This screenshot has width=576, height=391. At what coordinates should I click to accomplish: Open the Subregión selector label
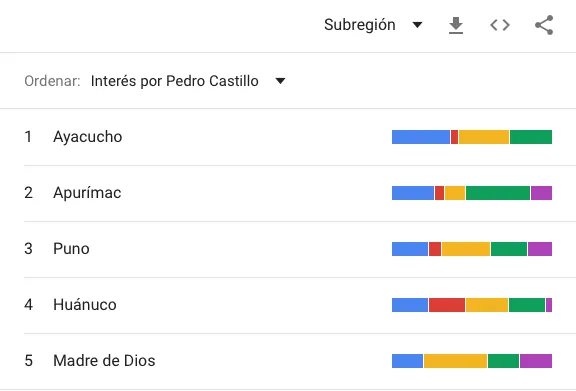360,25
